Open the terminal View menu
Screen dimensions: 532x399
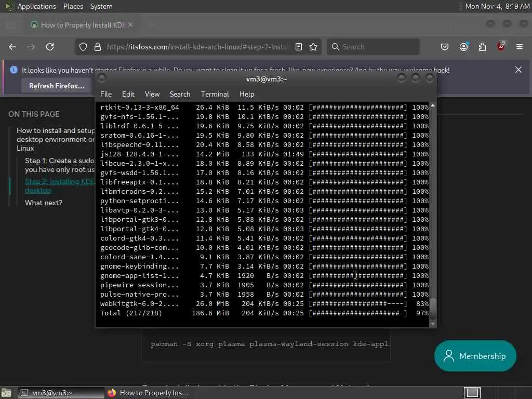click(152, 95)
